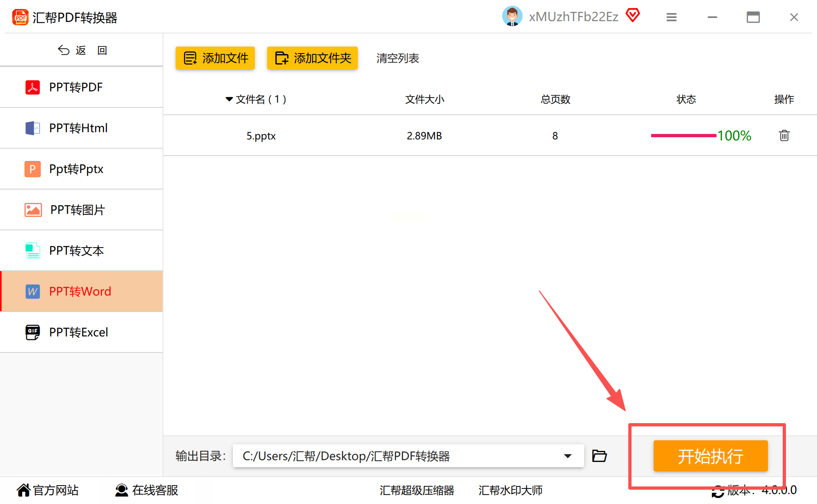This screenshot has height=504, width=817.
Task: Click the back arrow 返回 button
Action: pos(82,50)
